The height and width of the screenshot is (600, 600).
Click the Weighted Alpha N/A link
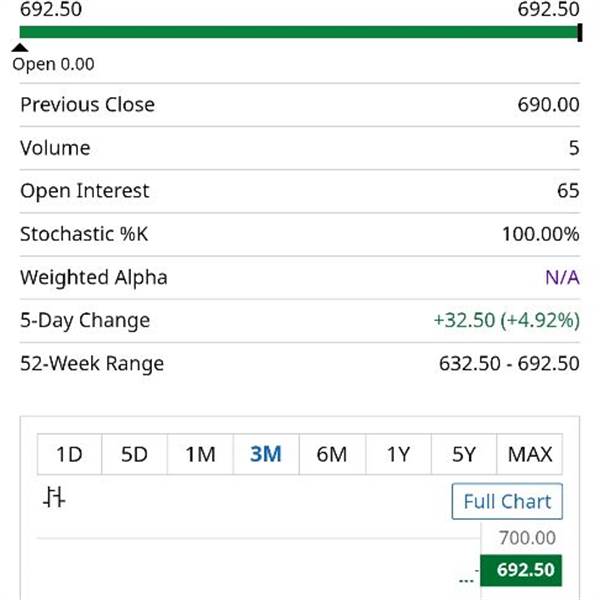(562, 277)
